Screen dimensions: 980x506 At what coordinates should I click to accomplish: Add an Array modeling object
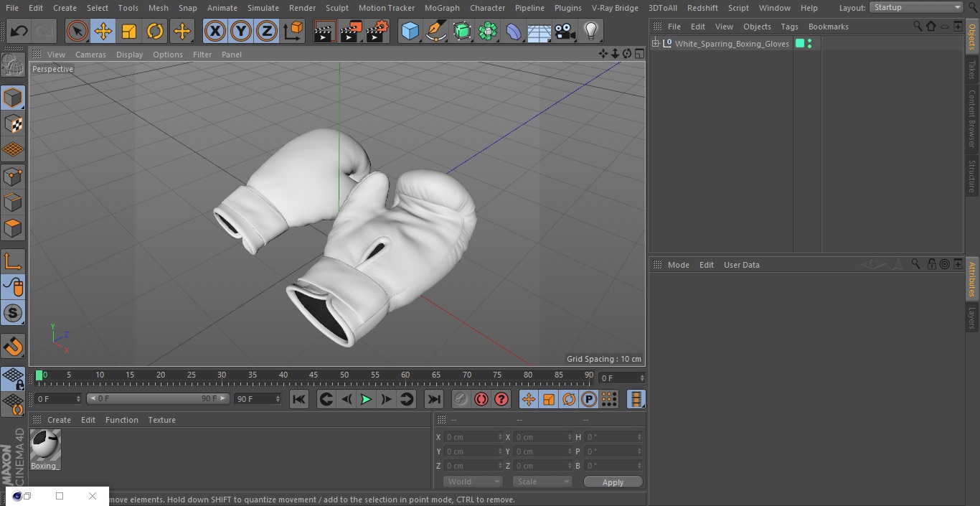pyautogui.click(x=488, y=31)
